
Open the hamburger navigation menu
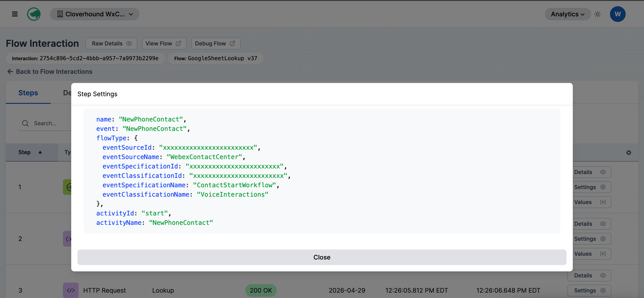15,14
